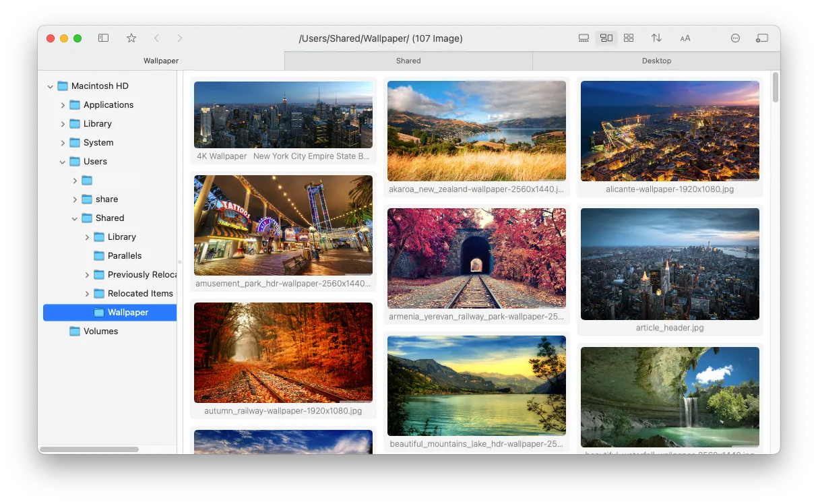818x504 pixels.
Task: Open the favorites star icon
Action: click(x=131, y=38)
